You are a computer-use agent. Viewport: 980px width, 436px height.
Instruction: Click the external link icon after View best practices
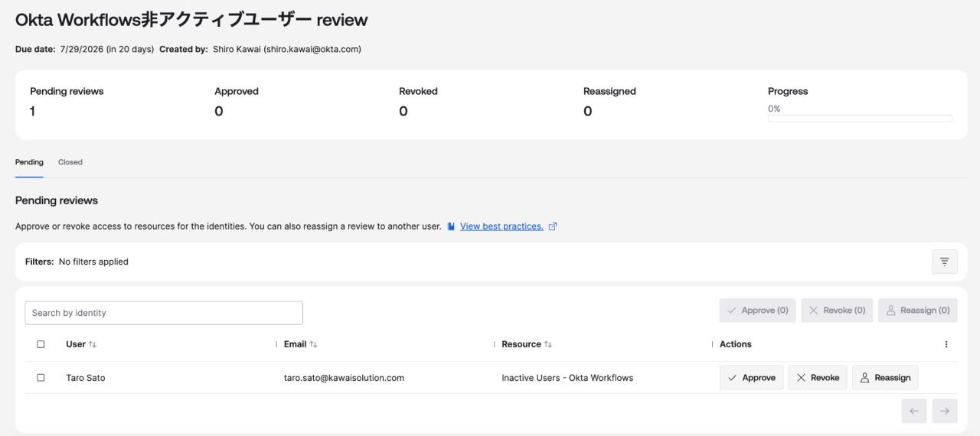point(553,226)
